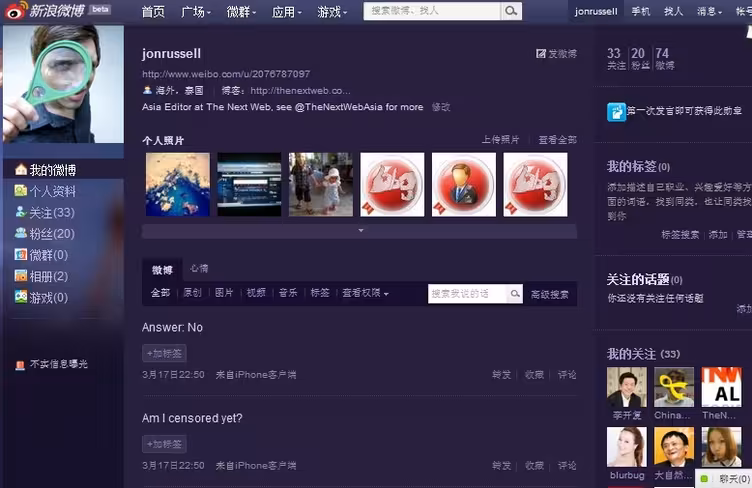Expand the photo strip with down arrow
The height and width of the screenshot is (488, 752).
[x=361, y=231]
